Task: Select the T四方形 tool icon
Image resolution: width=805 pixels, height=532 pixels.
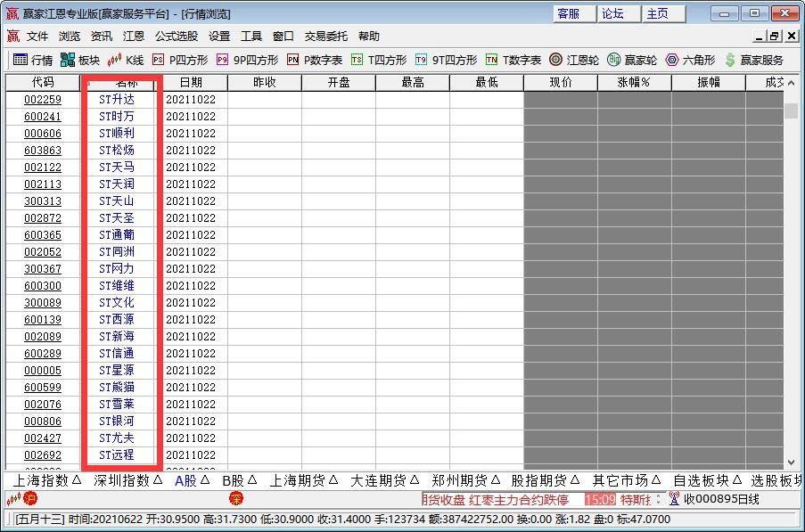Action: [357, 60]
